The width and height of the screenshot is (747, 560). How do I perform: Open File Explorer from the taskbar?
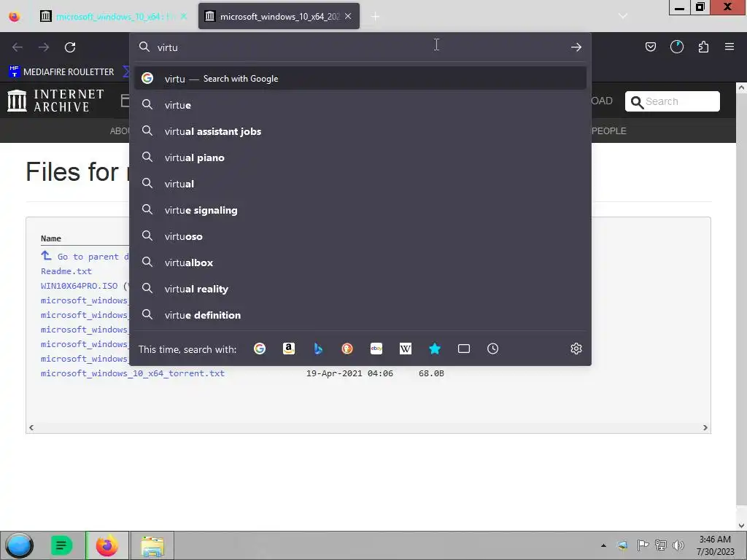click(x=152, y=545)
